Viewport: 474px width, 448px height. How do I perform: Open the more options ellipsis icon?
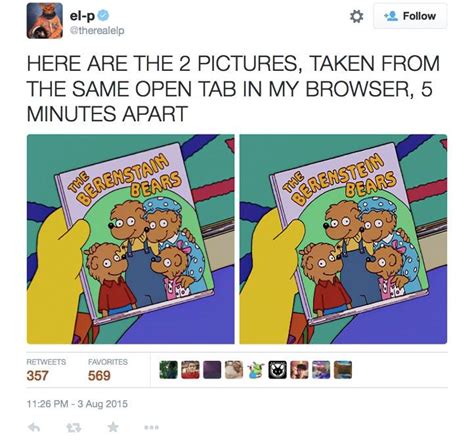[x=151, y=427]
